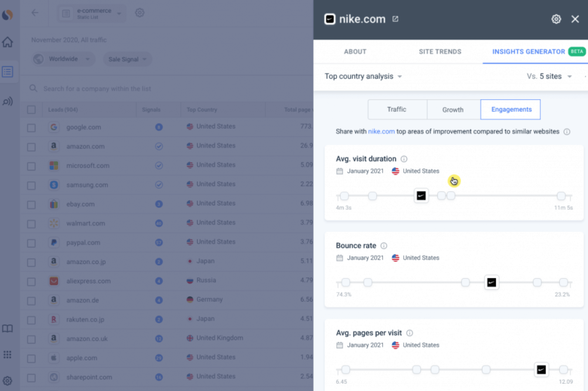The width and height of the screenshot is (588, 391).
Task: Click the Sale Signal filter icon
Action: [x=127, y=59]
